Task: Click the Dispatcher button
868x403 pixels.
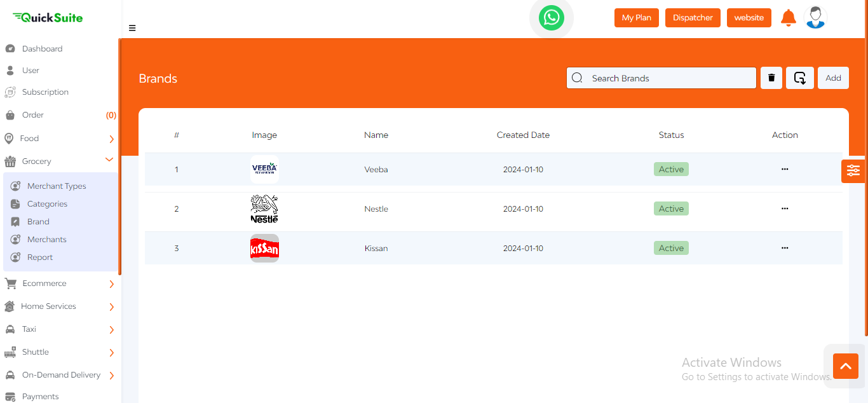Action: (x=693, y=18)
